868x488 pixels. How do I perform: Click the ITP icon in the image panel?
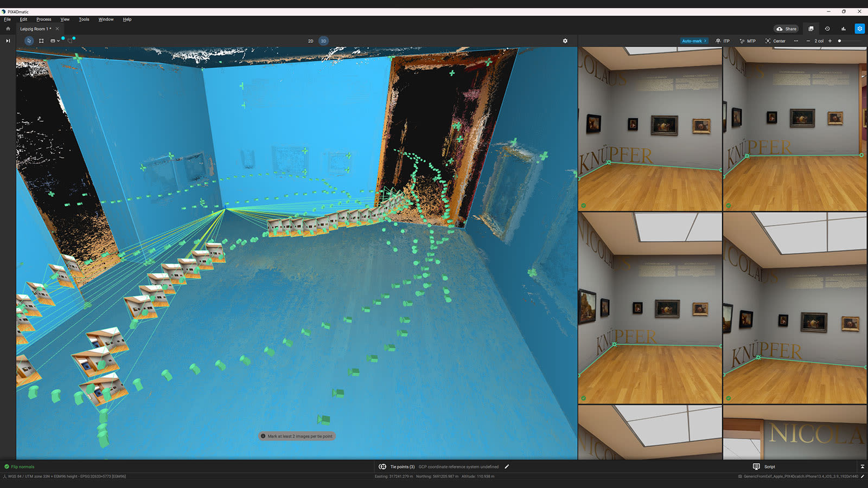click(x=718, y=41)
